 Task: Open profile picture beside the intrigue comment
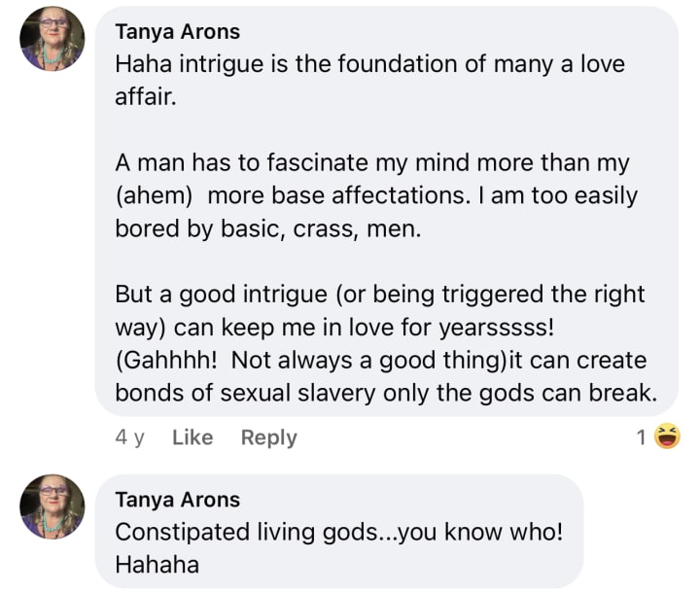(x=52, y=38)
